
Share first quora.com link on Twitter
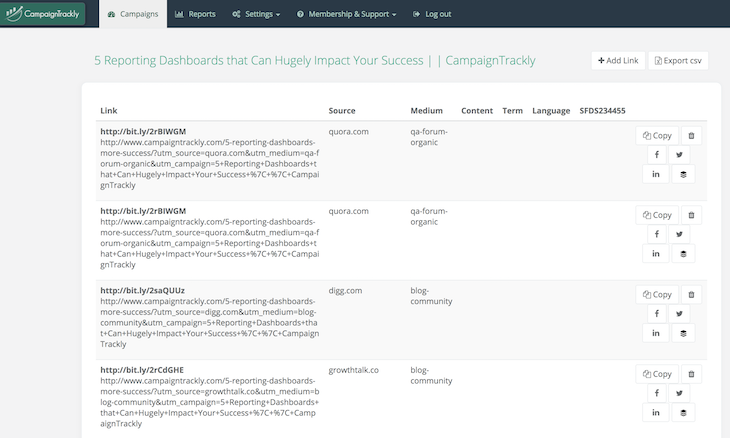[x=679, y=155]
